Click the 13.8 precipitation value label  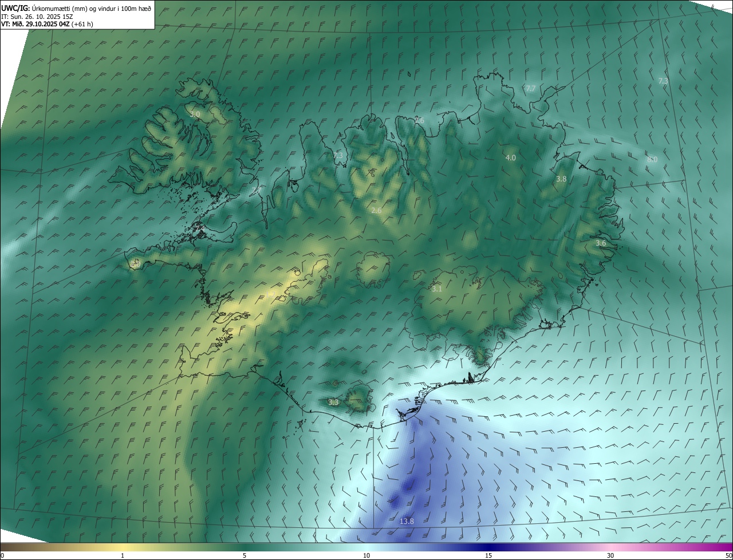tap(407, 521)
